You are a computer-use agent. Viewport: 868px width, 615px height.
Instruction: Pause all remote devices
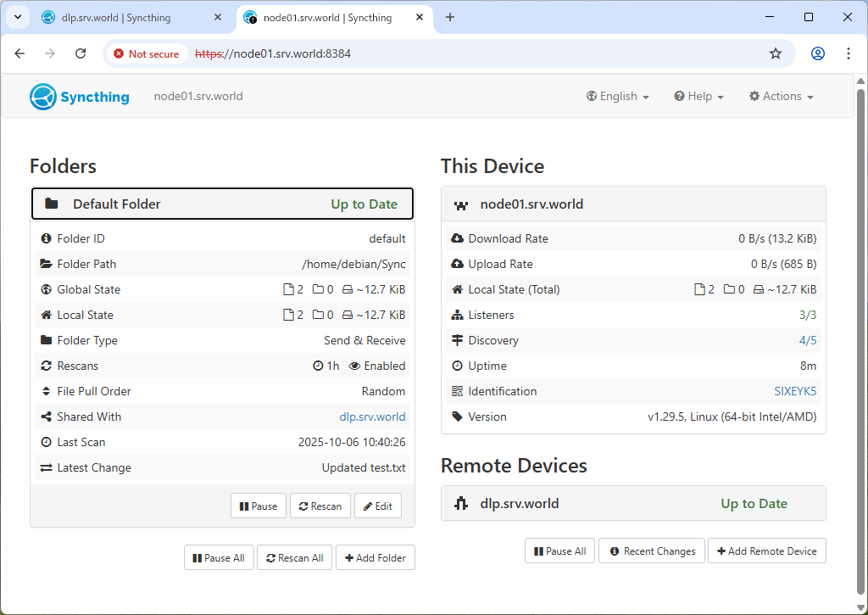[559, 551]
